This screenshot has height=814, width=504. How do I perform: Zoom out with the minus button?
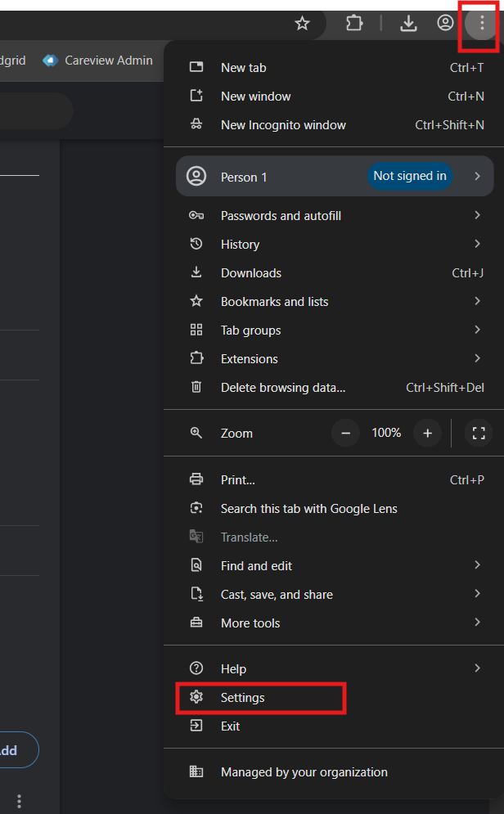click(345, 433)
